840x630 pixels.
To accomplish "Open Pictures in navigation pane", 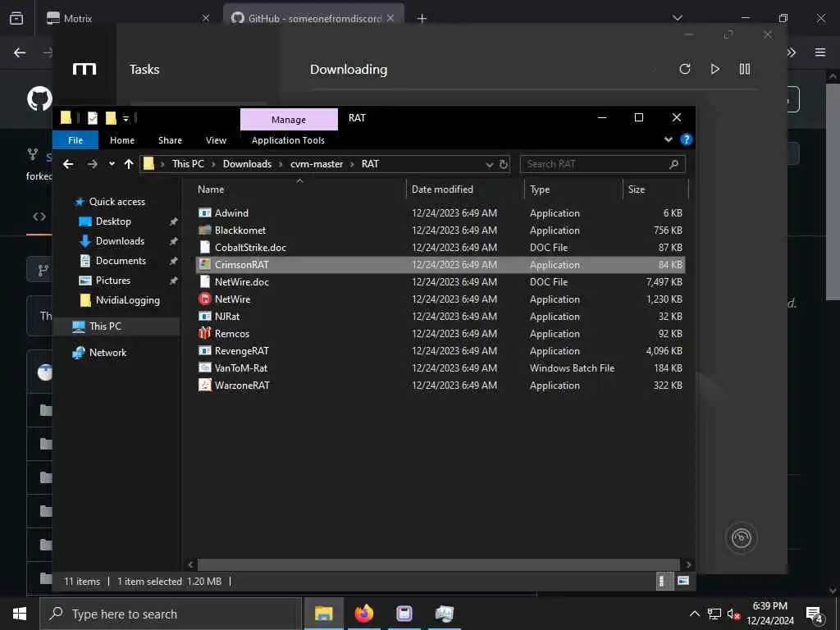I will pos(113,281).
